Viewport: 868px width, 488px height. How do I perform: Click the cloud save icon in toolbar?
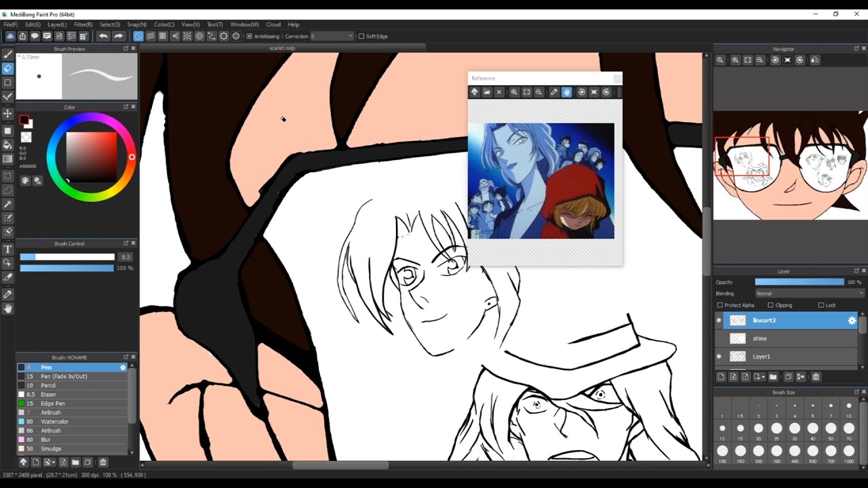tap(10, 36)
